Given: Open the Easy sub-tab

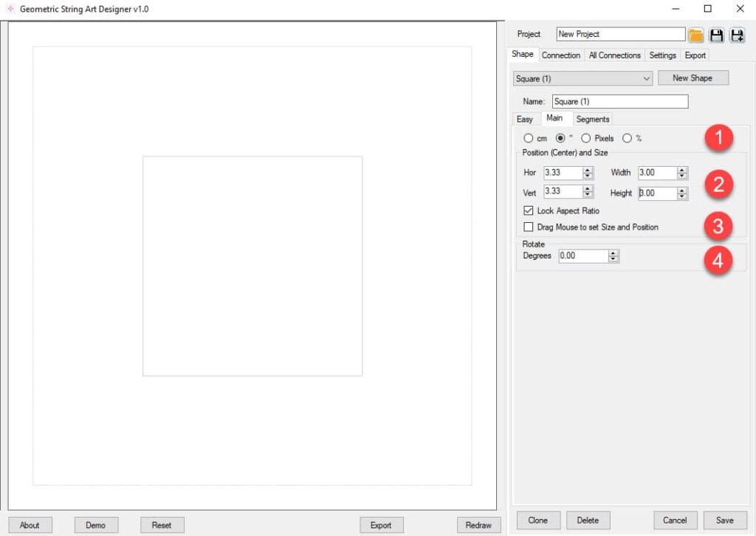Looking at the screenshot, I should tap(524, 119).
